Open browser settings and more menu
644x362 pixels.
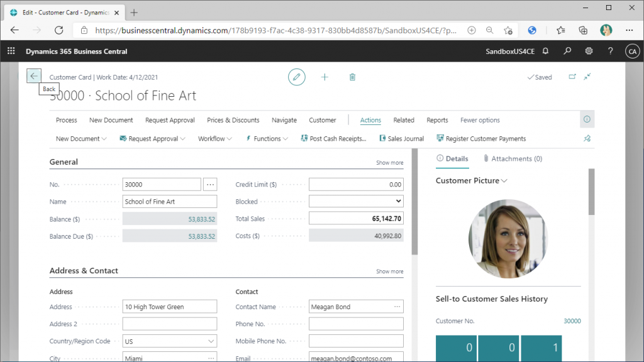629,30
